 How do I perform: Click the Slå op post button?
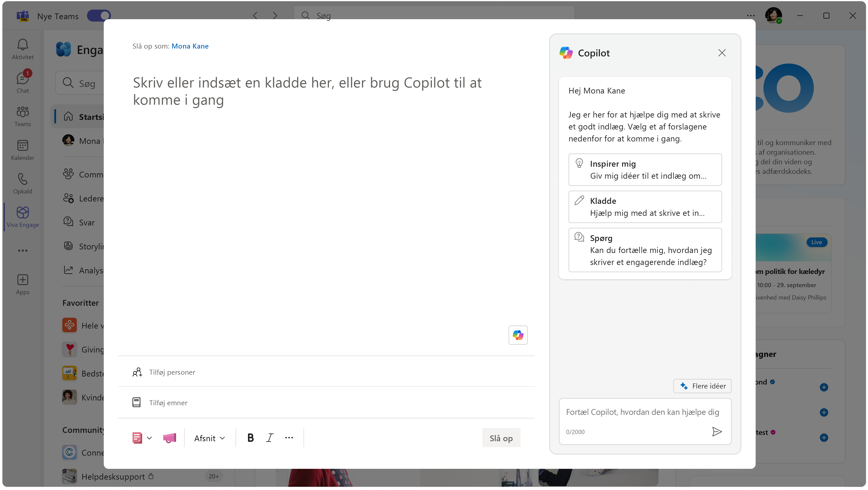[x=501, y=438]
